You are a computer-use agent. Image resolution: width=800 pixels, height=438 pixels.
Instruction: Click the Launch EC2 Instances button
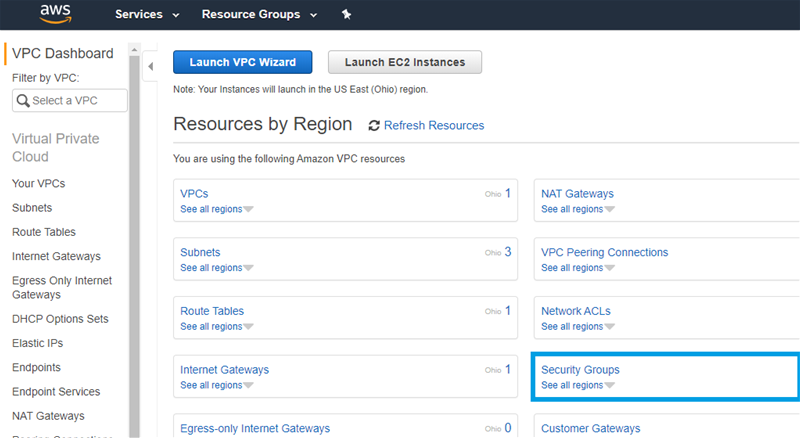pyautogui.click(x=404, y=62)
